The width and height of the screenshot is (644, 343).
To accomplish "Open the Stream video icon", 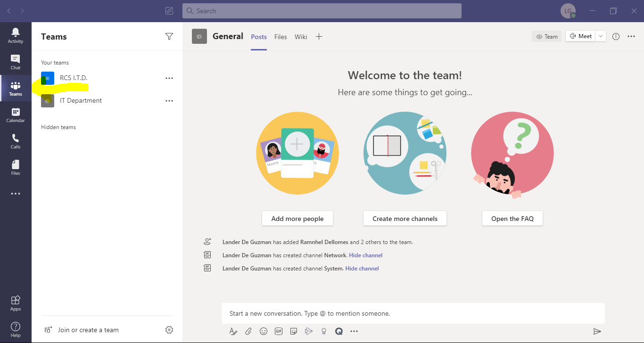I will click(x=309, y=331).
